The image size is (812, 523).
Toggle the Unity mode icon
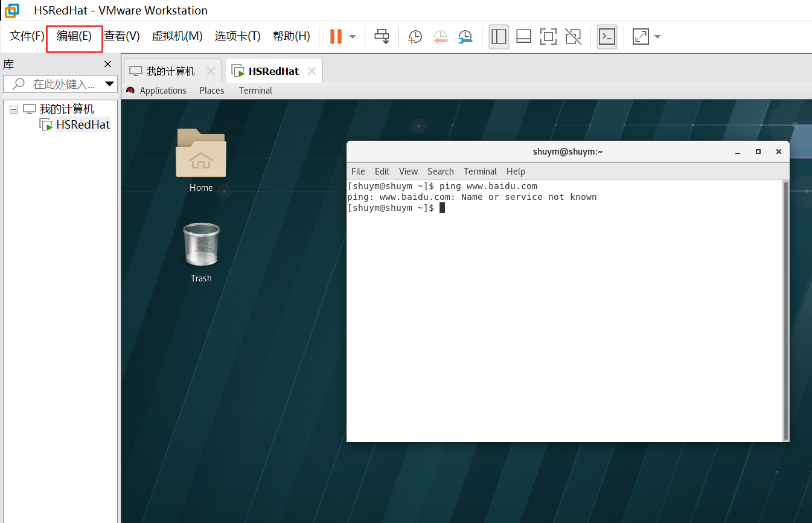pos(573,37)
